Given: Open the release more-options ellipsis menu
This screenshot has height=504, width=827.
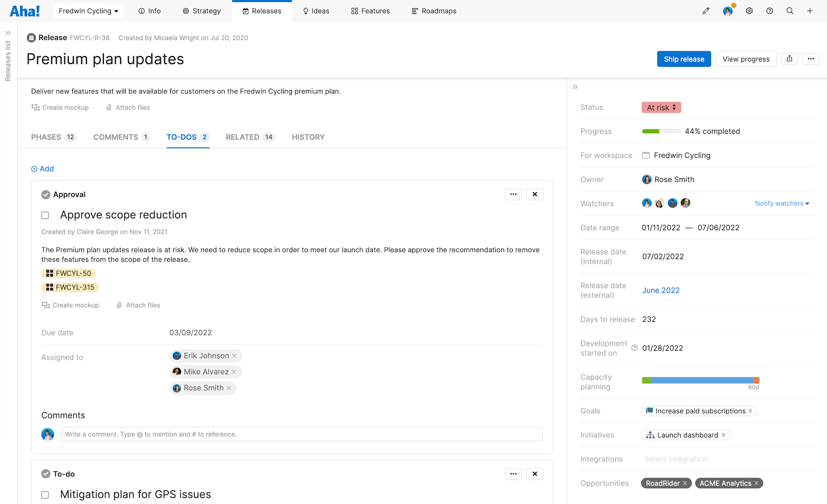Looking at the screenshot, I should (x=810, y=59).
